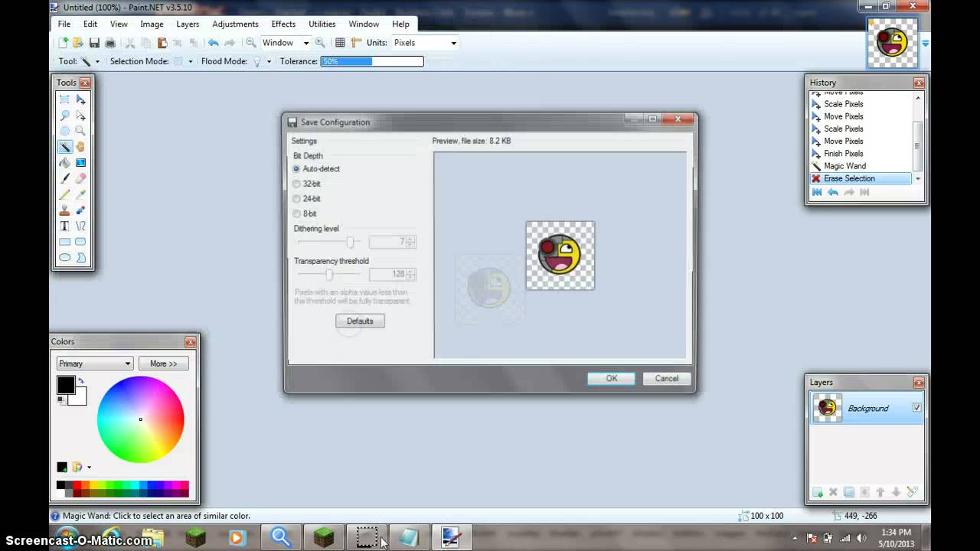The image size is (980, 551).
Task: Select the Rectangle shape tool
Action: 65,242
